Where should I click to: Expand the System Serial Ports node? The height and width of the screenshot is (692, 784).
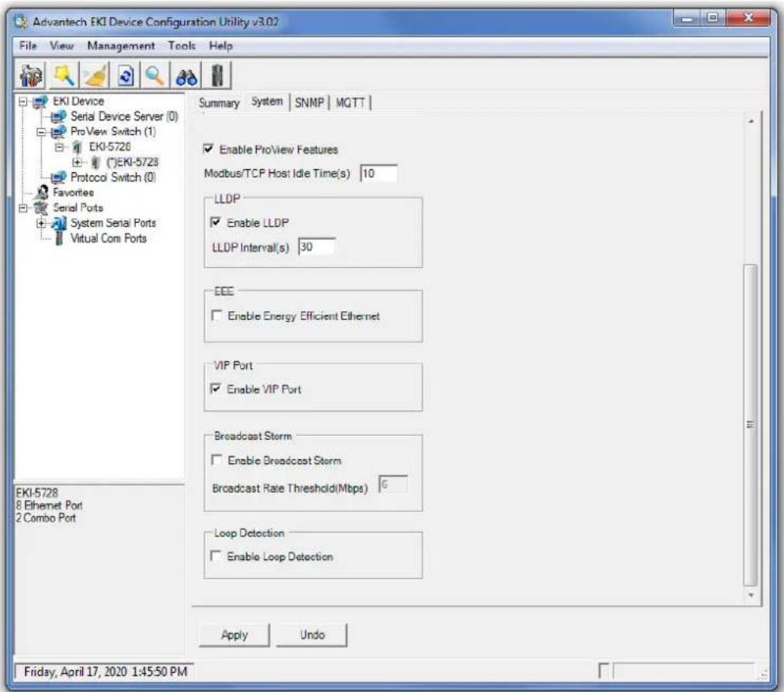(x=42, y=223)
